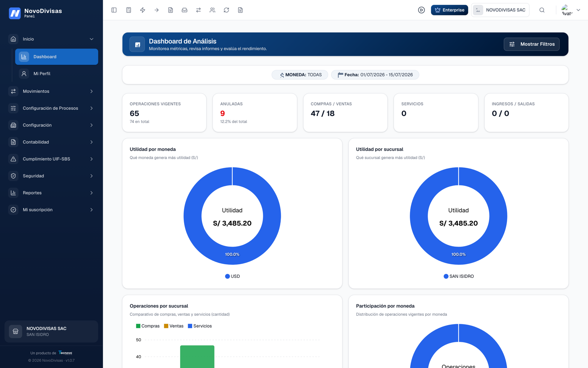Select Dashboard in the sidebar
Screen dimensions: 588x368
(57, 57)
